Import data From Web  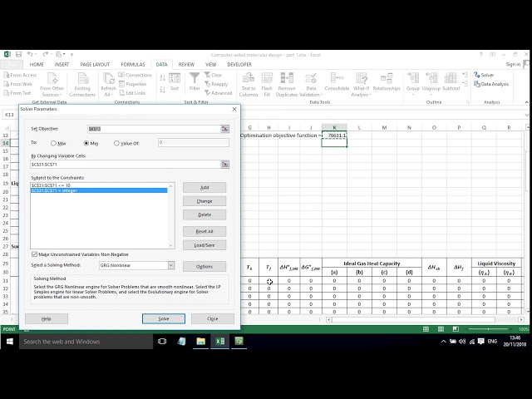tap(17, 84)
